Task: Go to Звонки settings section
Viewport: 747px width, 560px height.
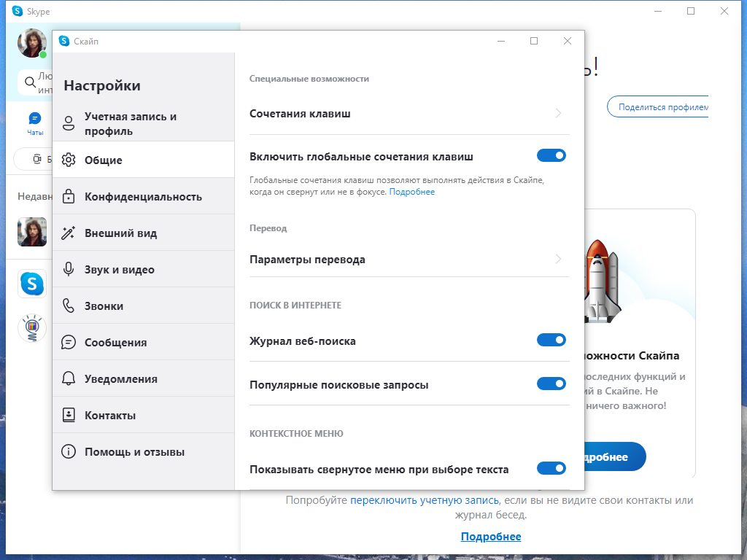Action: point(144,306)
